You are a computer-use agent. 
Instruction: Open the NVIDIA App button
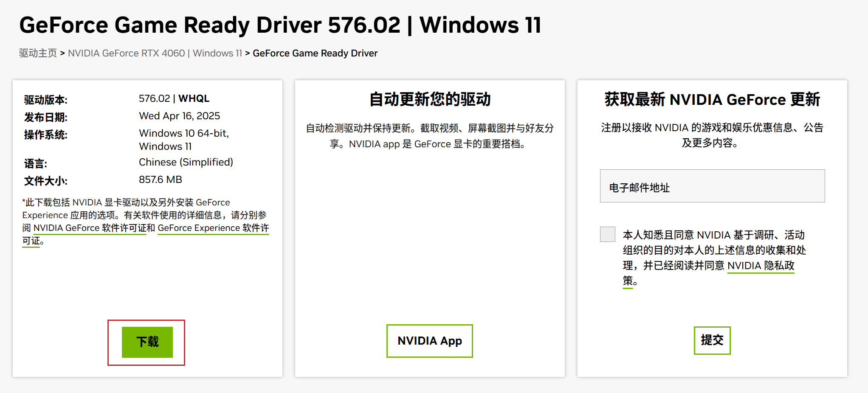(x=429, y=341)
